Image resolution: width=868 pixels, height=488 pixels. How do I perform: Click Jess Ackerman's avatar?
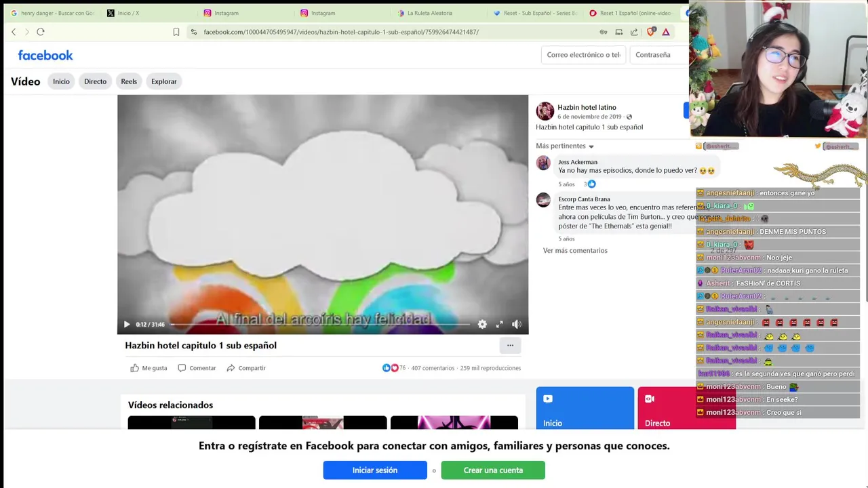543,163
